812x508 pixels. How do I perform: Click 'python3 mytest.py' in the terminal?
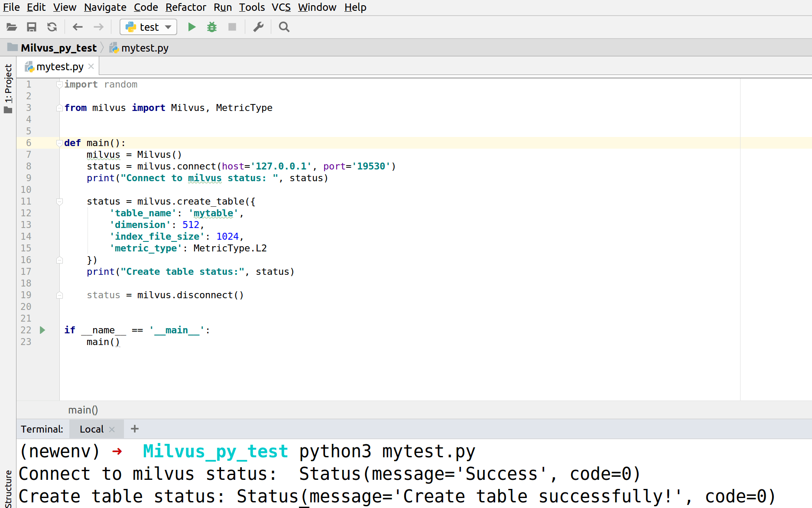click(387, 451)
